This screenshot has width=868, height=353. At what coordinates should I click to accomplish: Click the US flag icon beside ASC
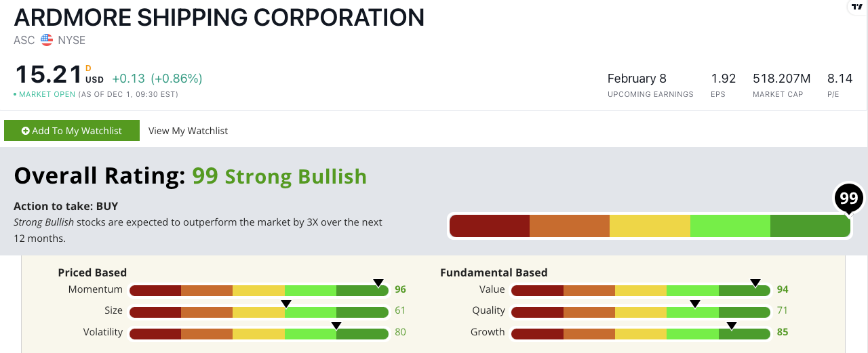(x=47, y=40)
